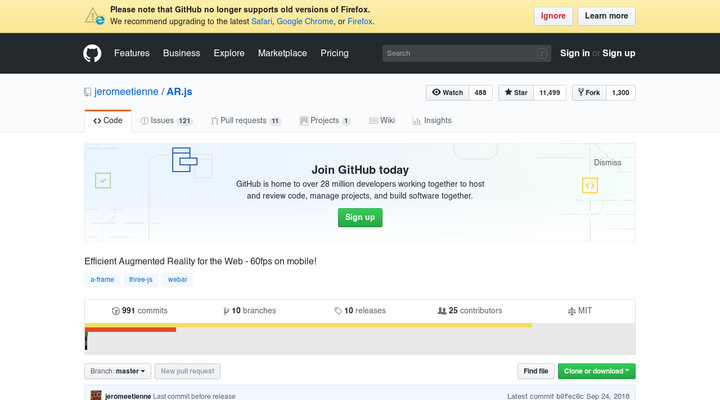Open the Google Chrome upgrade link
This screenshot has height=400, width=720.
305,22
